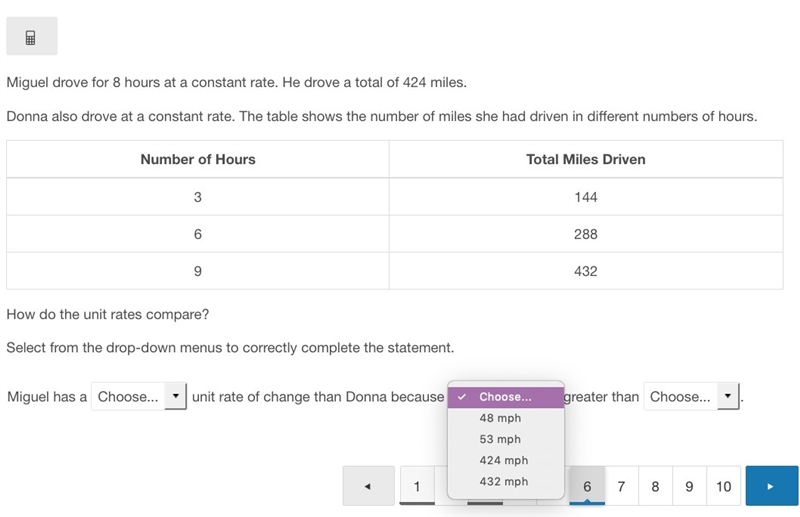The width and height of the screenshot is (800, 517).
Task: Open question 10
Action: (x=723, y=486)
